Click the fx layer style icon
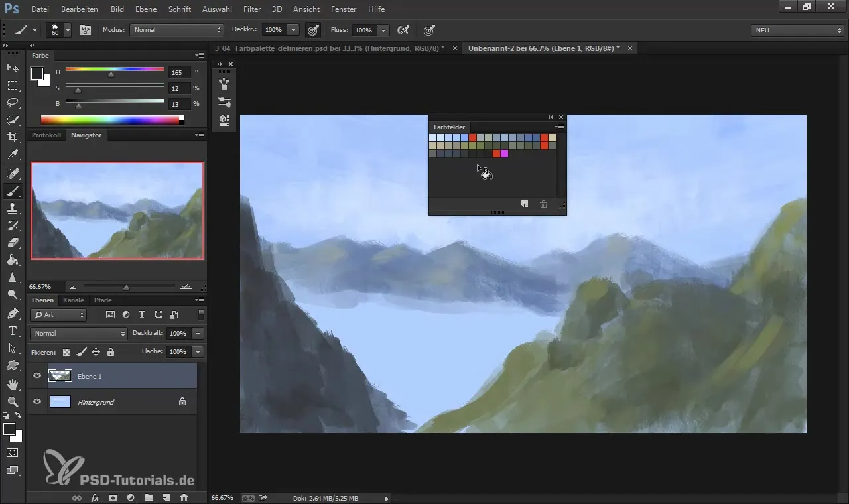The width and height of the screenshot is (849, 504). point(95,497)
